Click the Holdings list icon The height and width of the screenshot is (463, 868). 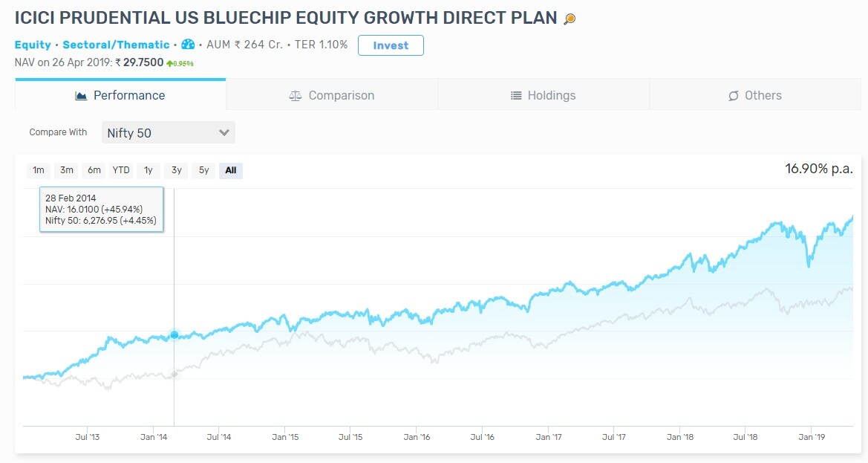pyautogui.click(x=516, y=96)
